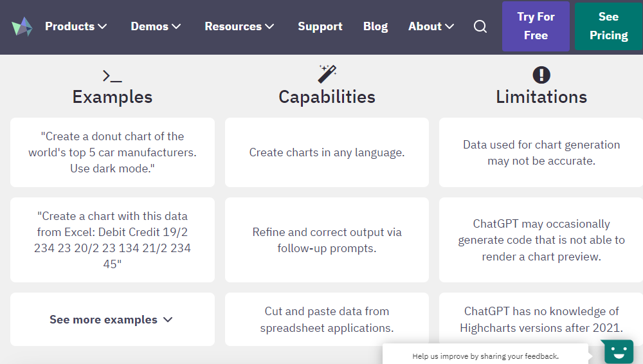
Task: Expand See more examples
Action: tap(112, 320)
